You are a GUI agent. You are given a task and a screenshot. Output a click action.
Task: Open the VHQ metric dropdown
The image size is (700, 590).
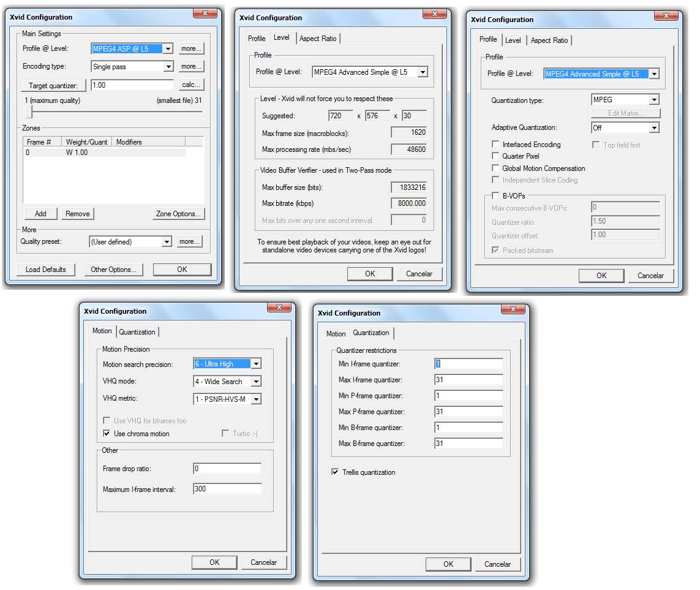[227, 399]
